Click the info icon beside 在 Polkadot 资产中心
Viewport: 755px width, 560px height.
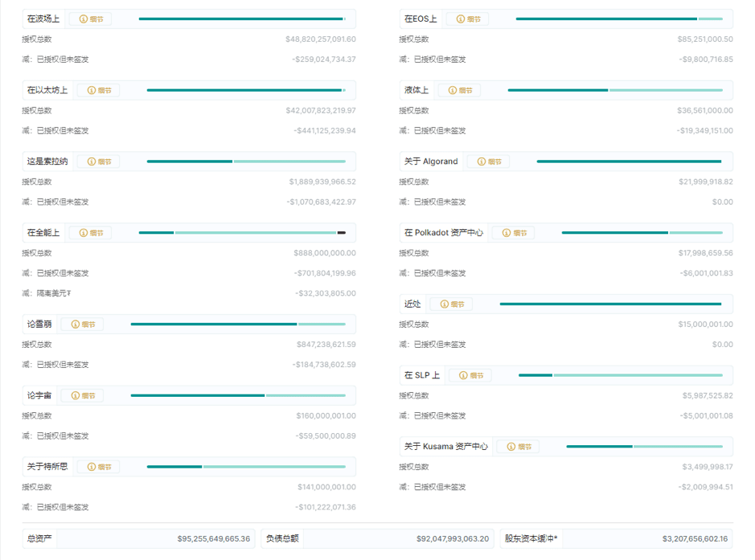coord(507,233)
